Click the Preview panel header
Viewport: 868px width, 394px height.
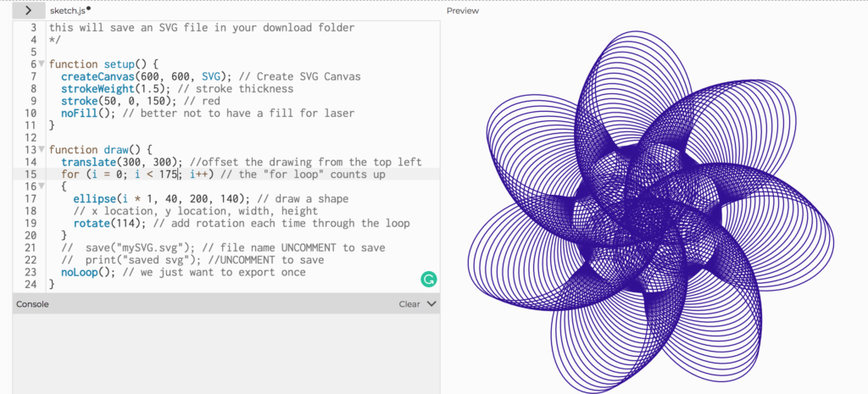[x=463, y=11]
